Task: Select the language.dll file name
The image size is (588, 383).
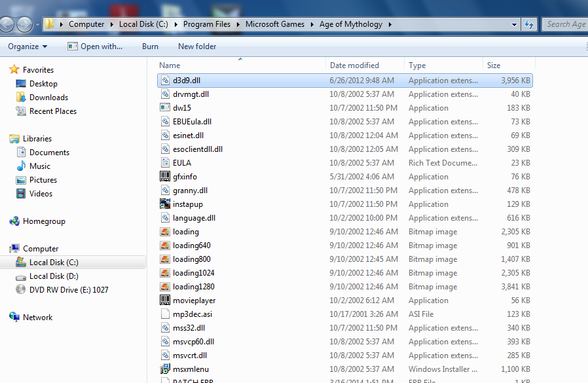Action: click(194, 218)
